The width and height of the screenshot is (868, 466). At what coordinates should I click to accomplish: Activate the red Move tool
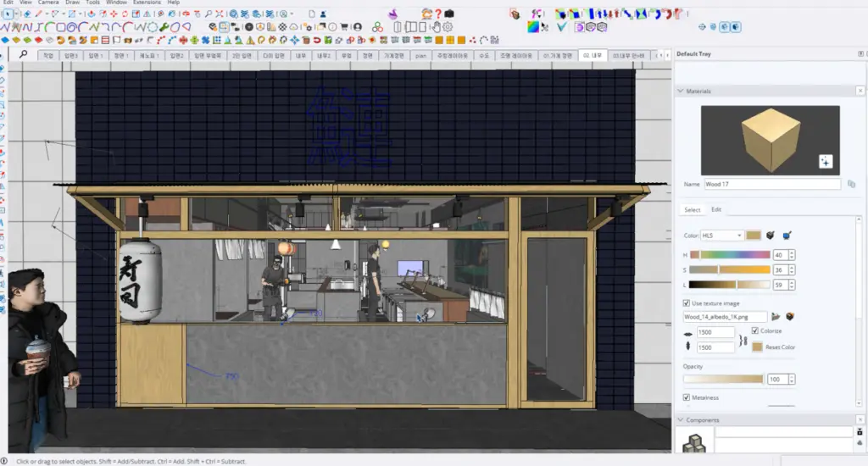[x=114, y=14]
